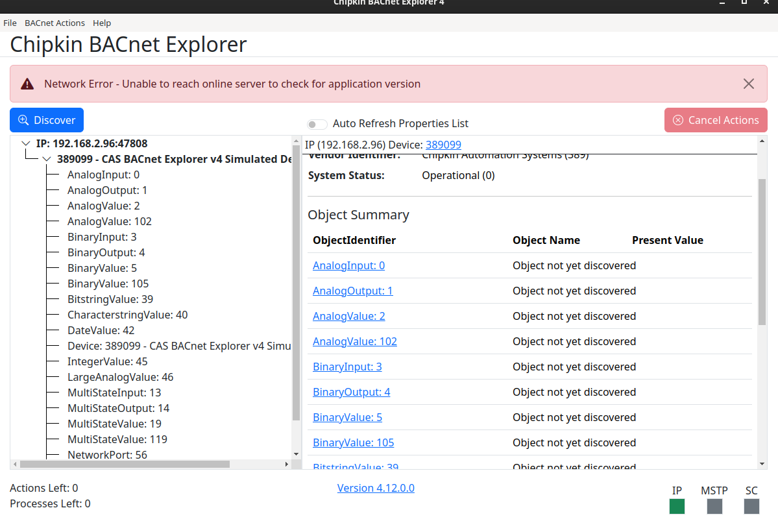Image resolution: width=778 pixels, height=532 pixels.
Task: Select LargeAnalogValue: 46 in the tree
Action: click(121, 377)
